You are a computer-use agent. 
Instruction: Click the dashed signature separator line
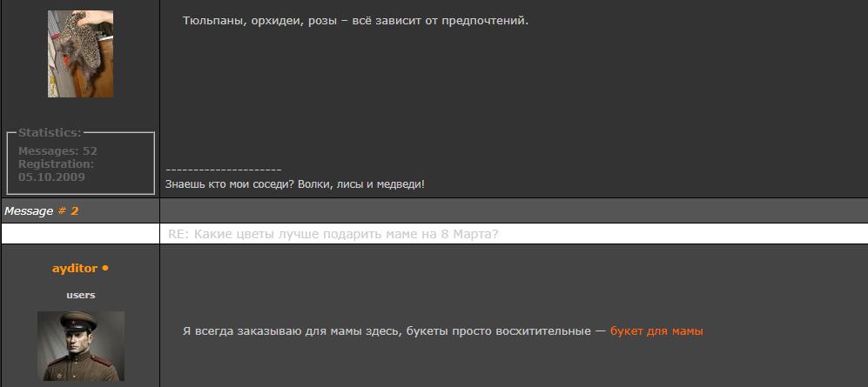[x=223, y=170]
